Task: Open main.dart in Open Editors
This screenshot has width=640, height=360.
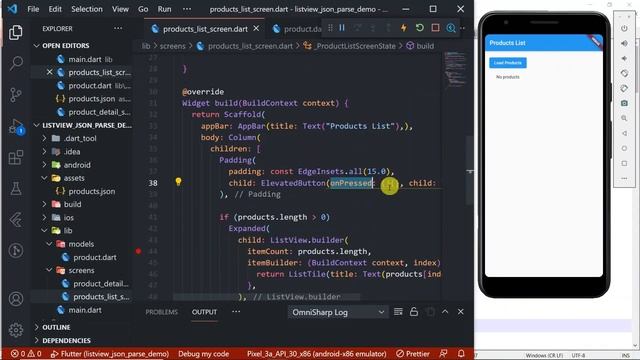Action: (x=85, y=59)
